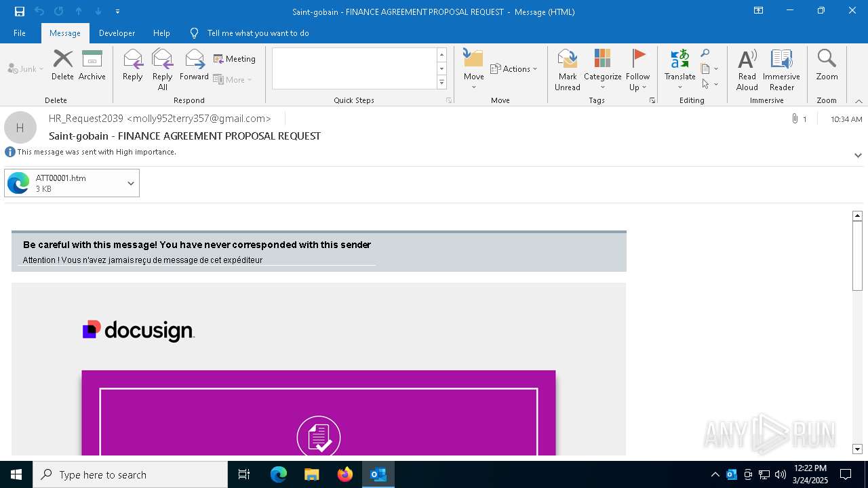
Task: Open Tags dialog launcher
Action: pyautogui.click(x=652, y=100)
